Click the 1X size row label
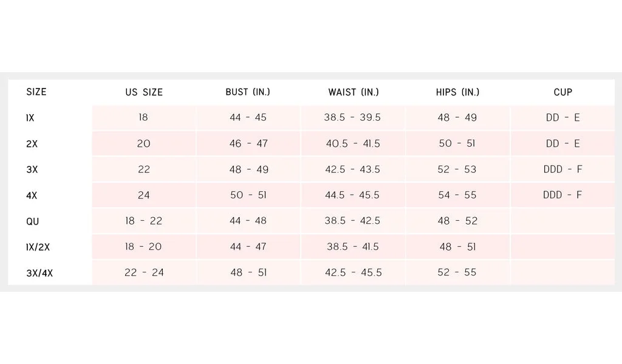622x364 pixels. click(x=30, y=118)
